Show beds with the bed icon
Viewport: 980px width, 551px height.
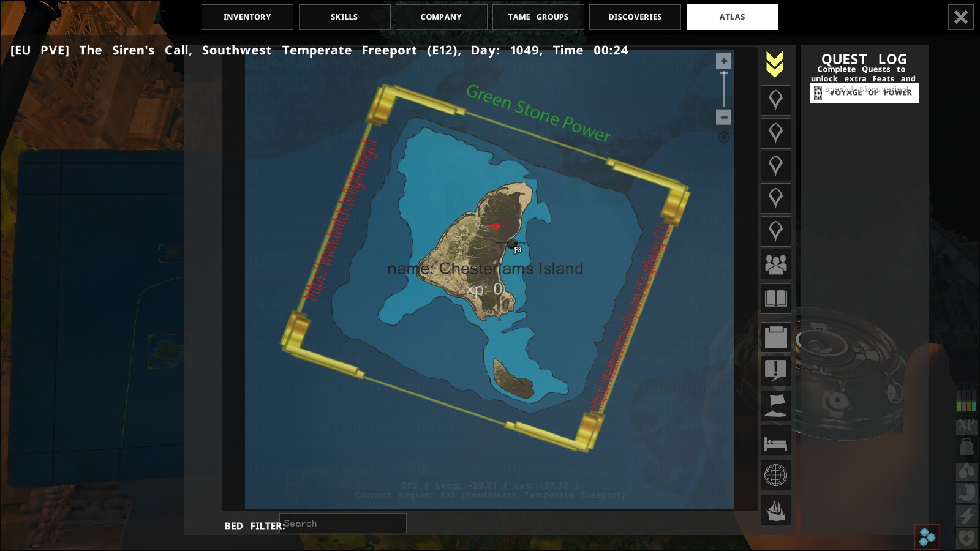(776, 441)
